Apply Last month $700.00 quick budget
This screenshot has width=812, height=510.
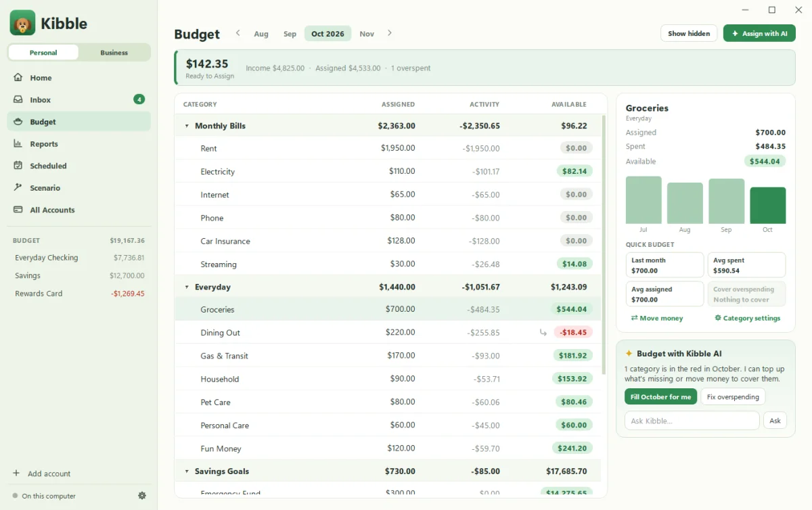pyautogui.click(x=664, y=265)
